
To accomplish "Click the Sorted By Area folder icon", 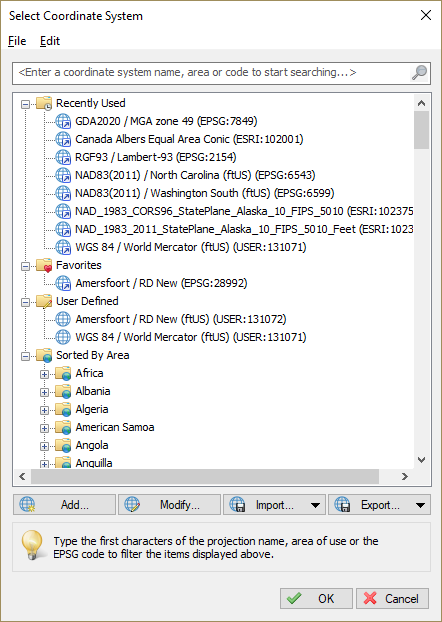I will pyautogui.click(x=44, y=355).
